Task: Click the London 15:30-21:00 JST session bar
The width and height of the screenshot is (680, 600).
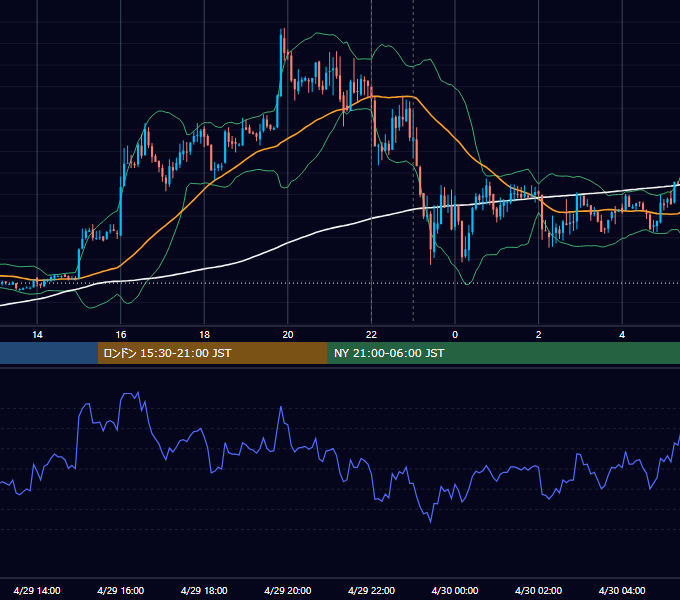Action: coord(212,353)
